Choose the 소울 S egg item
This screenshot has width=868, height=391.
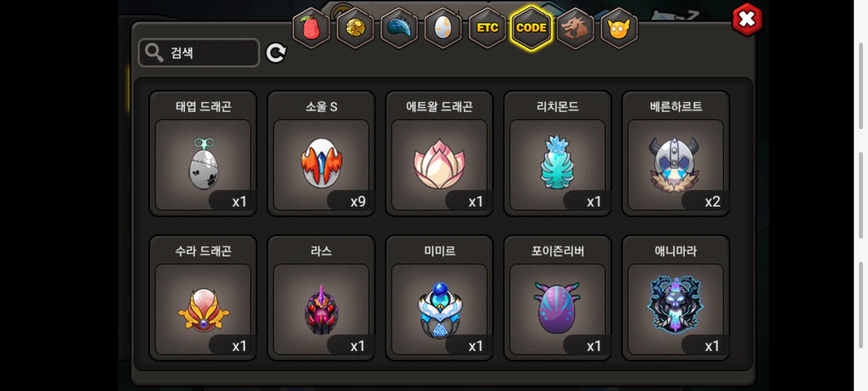(321, 154)
